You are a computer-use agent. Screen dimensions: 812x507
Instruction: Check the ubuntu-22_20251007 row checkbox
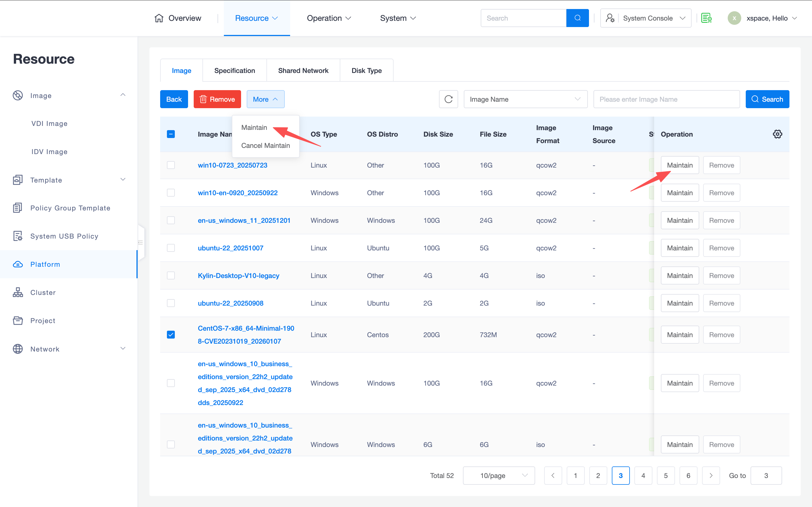(171, 248)
